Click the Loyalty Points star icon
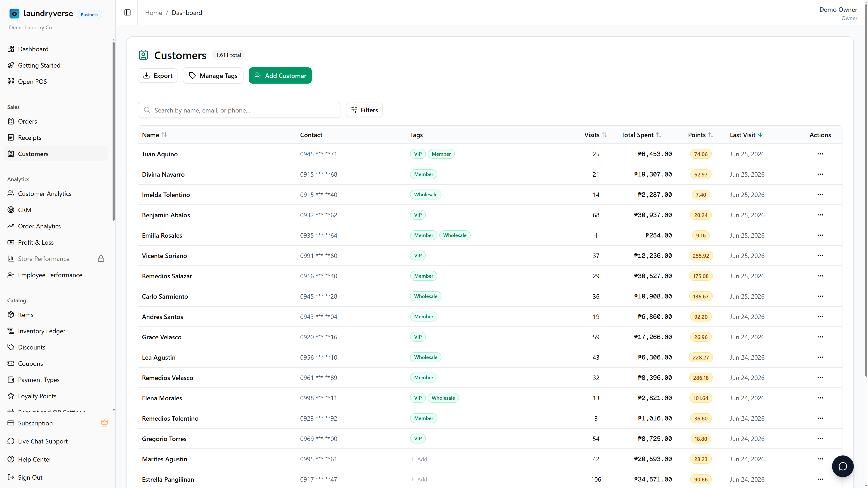The width and height of the screenshot is (868, 488). [x=11, y=396]
